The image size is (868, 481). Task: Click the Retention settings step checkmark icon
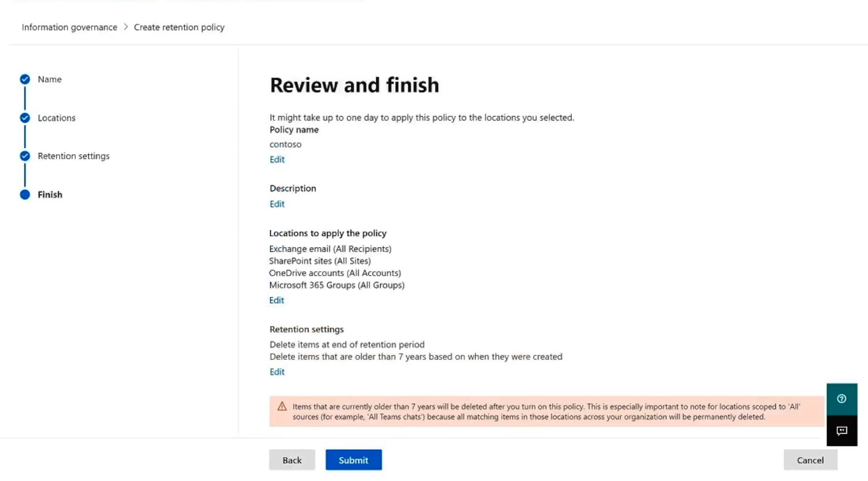[x=25, y=156]
